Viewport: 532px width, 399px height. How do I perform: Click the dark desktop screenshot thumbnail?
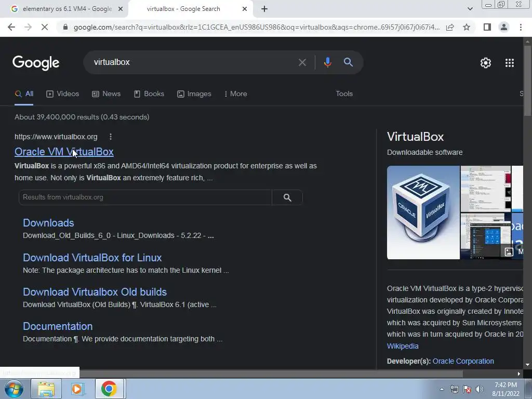[x=486, y=236]
